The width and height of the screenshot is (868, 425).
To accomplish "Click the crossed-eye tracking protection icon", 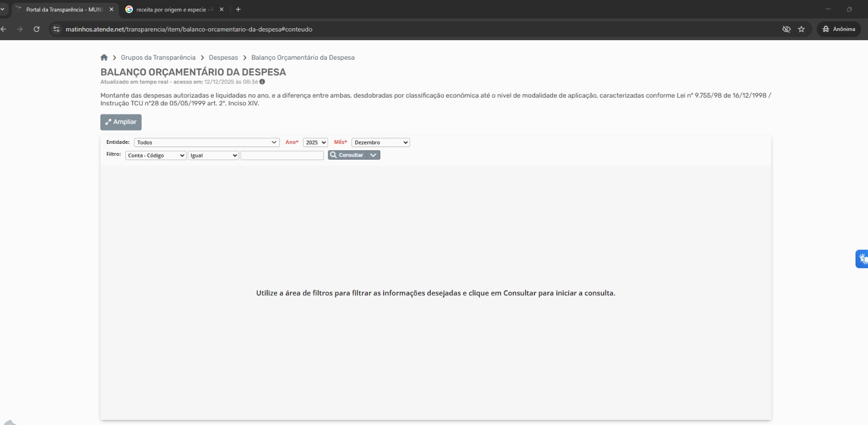I will click(786, 29).
